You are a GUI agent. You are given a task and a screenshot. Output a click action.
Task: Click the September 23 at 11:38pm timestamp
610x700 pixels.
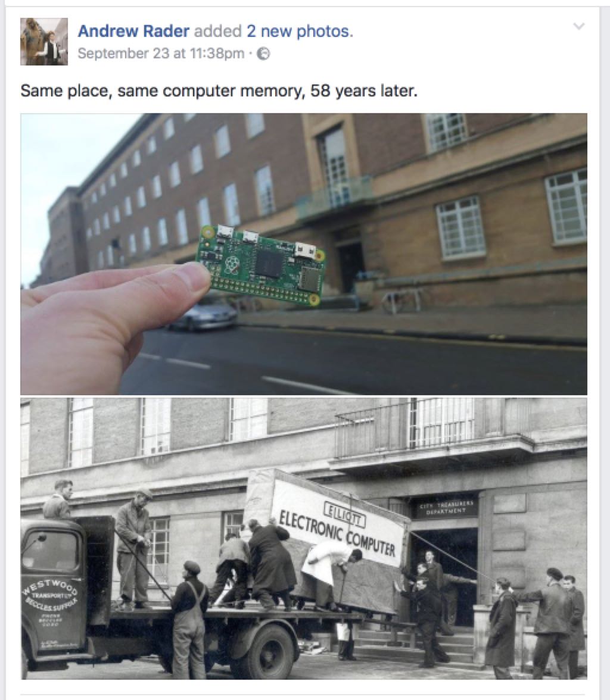[161, 54]
